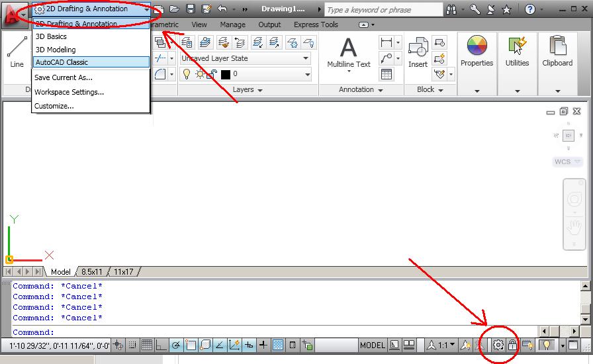Toggle Object Snap in status bar
593x364 pixels.
[191, 345]
